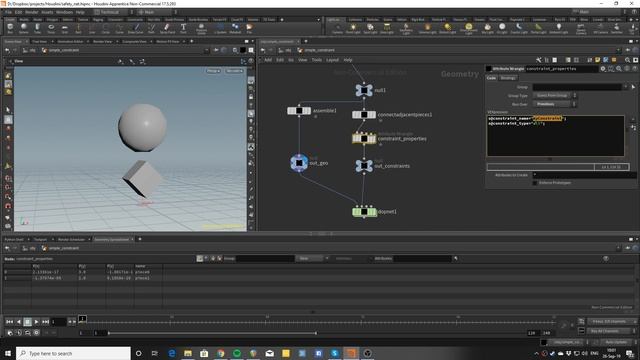Select the Ambient Light shelf tool
The image size is (640, 360).
pyautogui.click(x=558, y=28)
